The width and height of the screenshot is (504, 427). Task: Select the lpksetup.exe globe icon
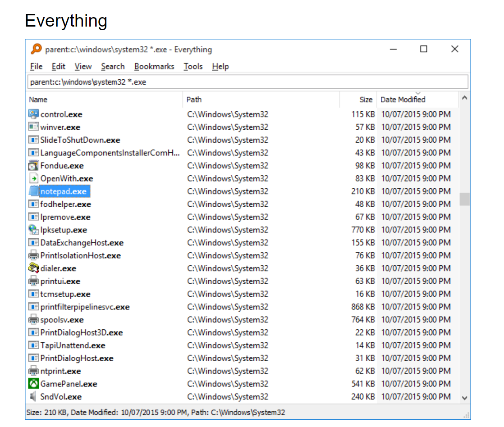(33, 230)
